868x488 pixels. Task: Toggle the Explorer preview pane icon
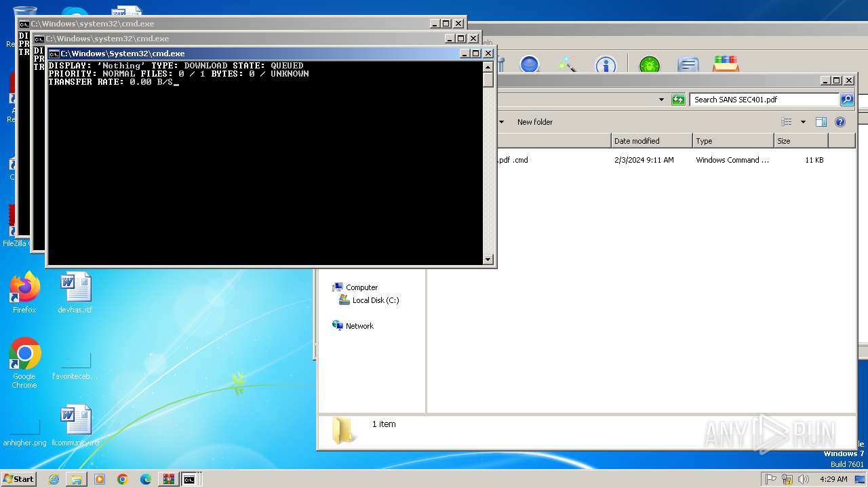[821, 122]
